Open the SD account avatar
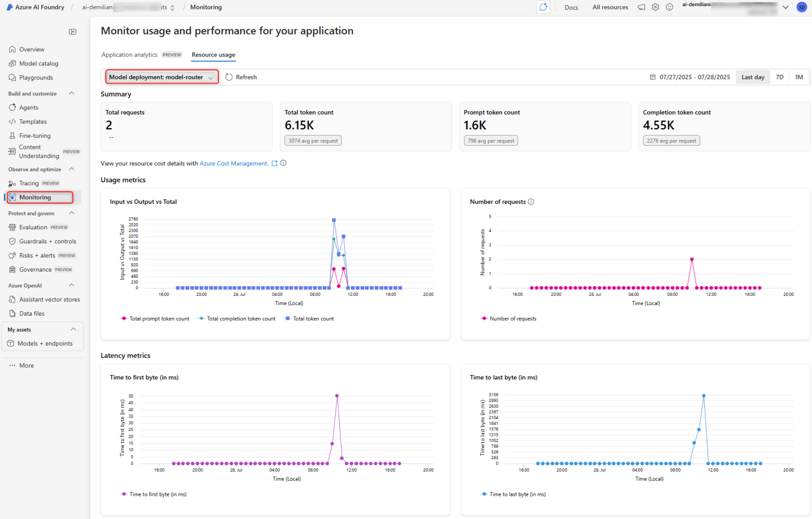The width and height of the screenshot is (812, 519). click(801, 7)
